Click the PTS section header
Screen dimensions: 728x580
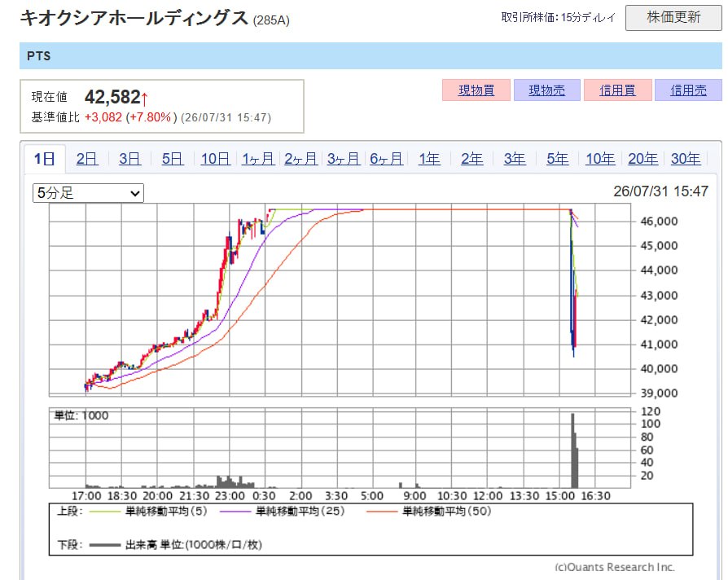coord(371,55)
